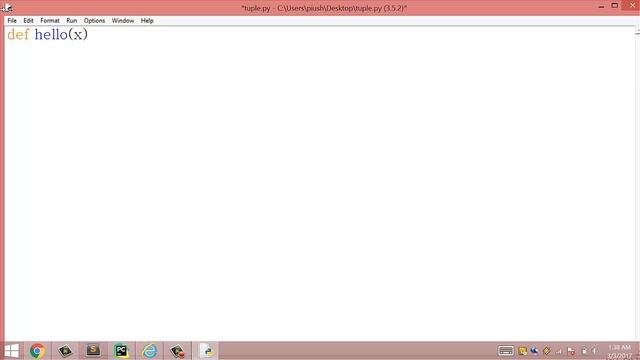Place cursor after "hello(x)" in the editor

89,34
